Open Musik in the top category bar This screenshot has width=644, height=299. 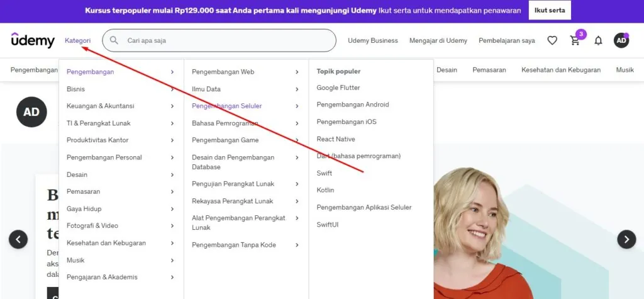tap(625, 70)
